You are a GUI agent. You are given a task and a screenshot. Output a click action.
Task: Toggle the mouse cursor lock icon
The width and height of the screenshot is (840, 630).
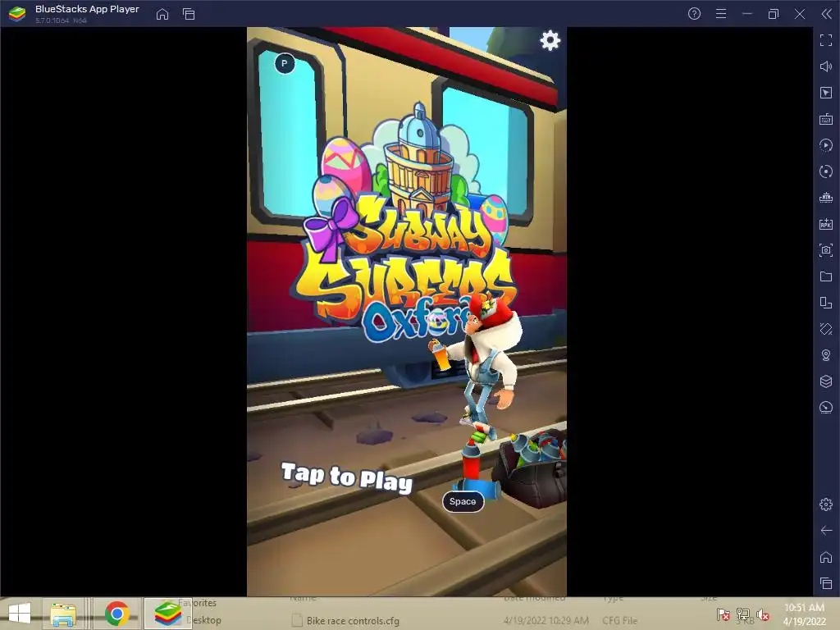(826, 93)
